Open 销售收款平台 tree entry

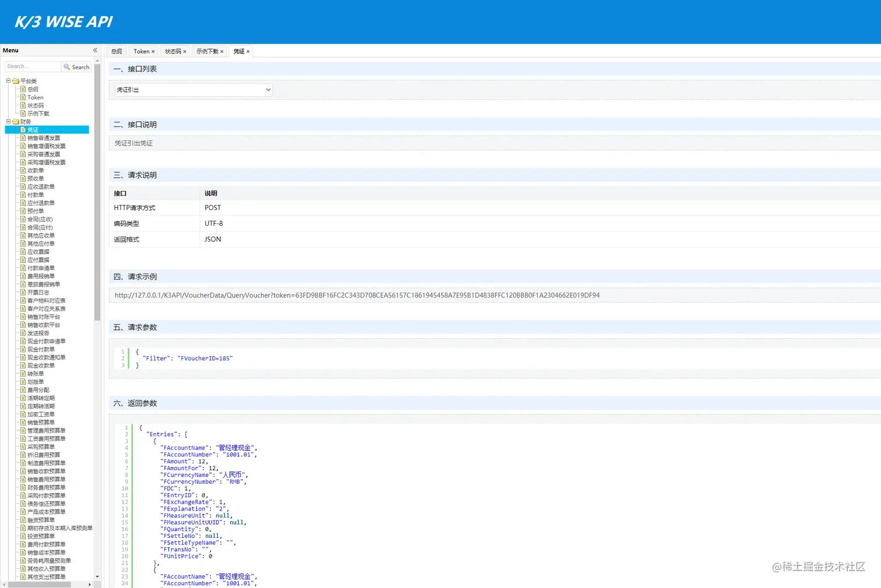click(x=44, y=325)
